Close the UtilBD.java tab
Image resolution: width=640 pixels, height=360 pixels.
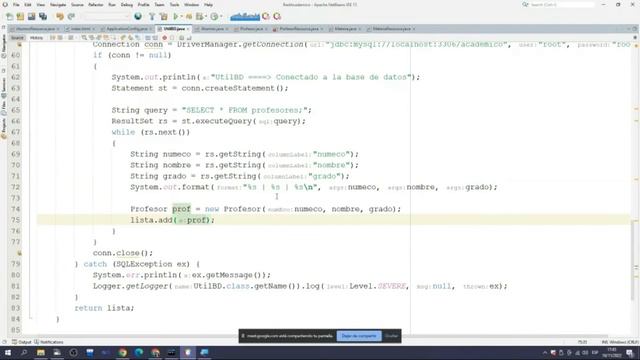pos(188,29)
